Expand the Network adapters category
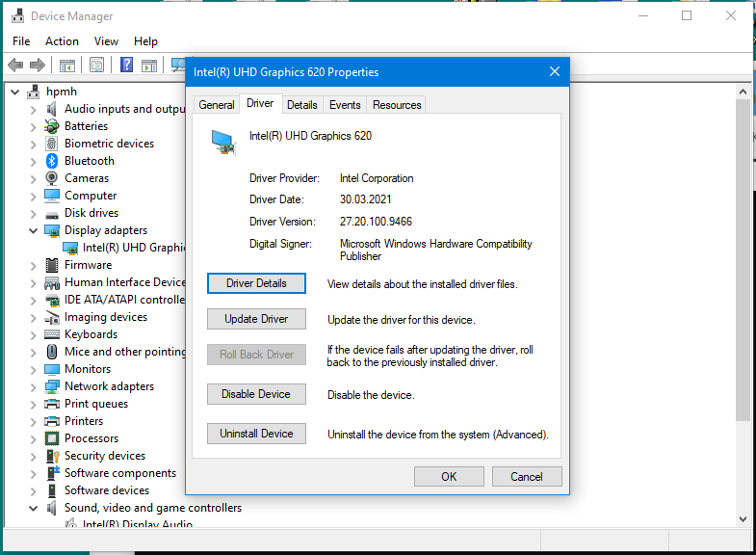The width and height of the screenshot is (756, 555). [33, 386]
